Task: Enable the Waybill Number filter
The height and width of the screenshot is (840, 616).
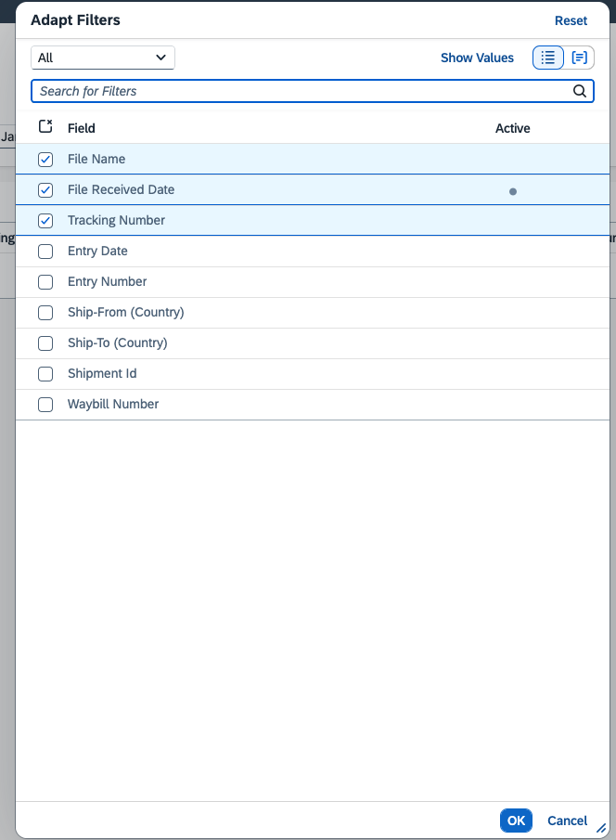Action: (x=45, y=404)
